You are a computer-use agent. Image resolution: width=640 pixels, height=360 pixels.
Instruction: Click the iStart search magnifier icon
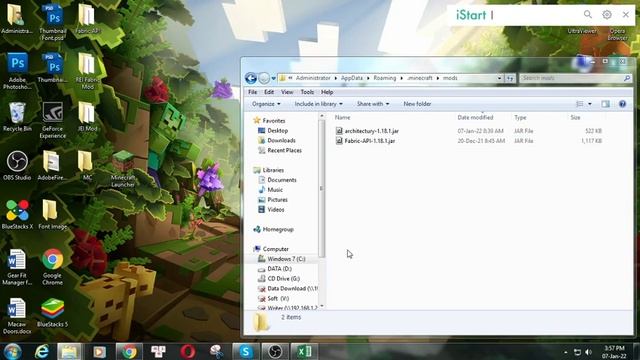pyautogui.click(x=588, y=15)
